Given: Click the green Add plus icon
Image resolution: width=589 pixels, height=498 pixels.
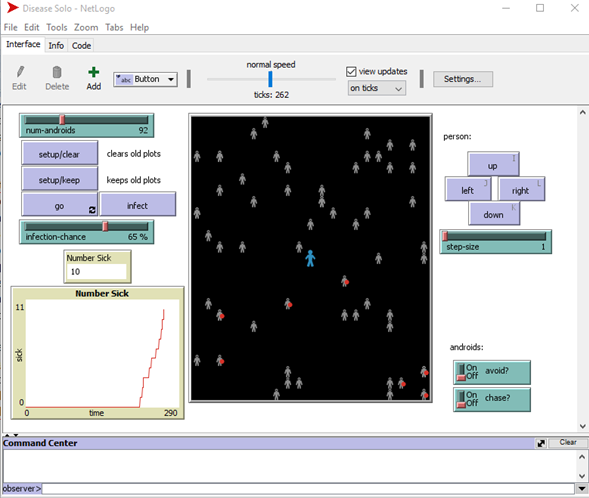Looking at the screenshot, I should coord(94,72).
